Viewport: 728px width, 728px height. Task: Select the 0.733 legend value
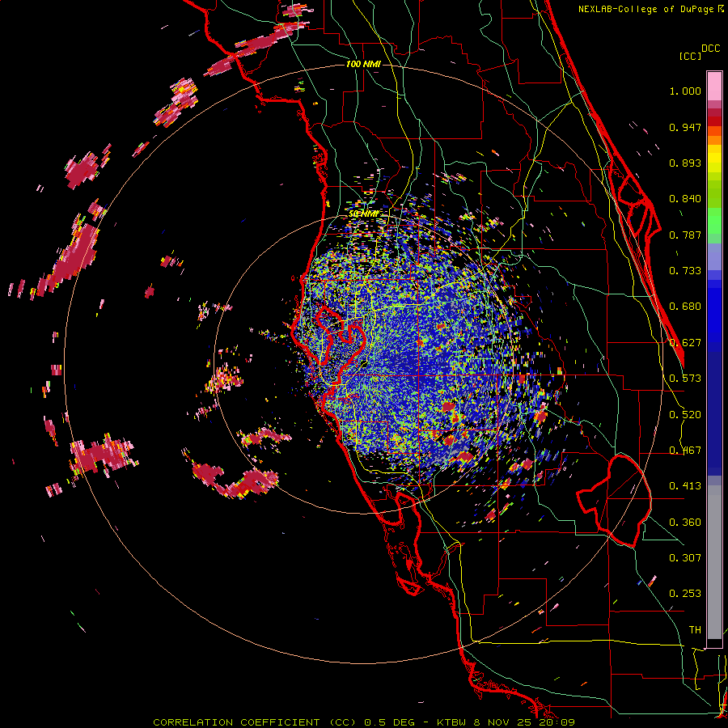coord(685,271)
